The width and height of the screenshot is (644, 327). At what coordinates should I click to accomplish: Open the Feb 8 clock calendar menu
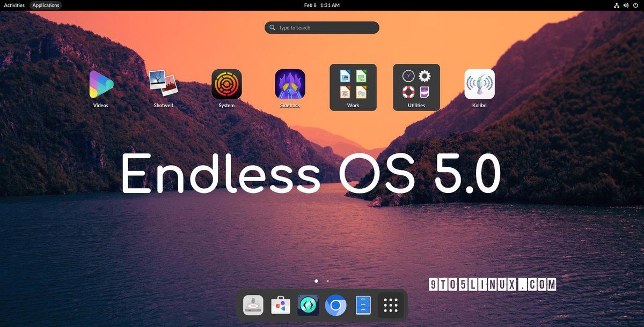pos(322,5)
